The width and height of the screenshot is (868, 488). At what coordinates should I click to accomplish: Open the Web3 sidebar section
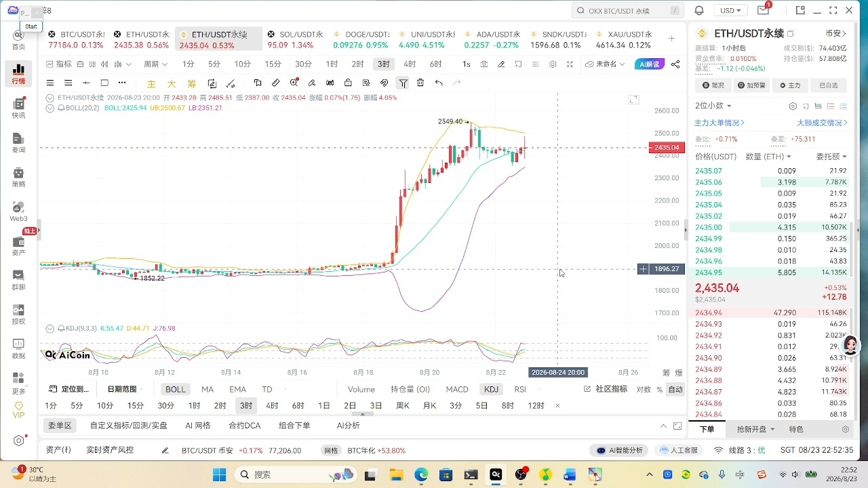coord(18,211)
